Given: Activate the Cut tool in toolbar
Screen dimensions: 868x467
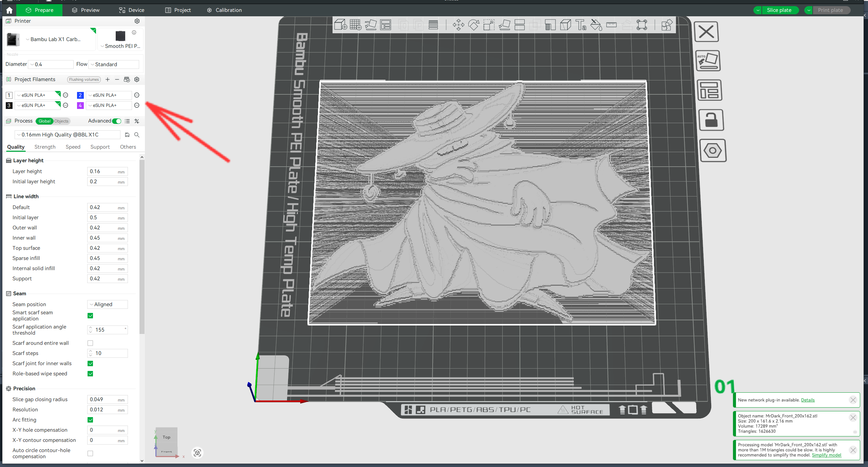Looking at the screenshot, I should click(520, 25).
